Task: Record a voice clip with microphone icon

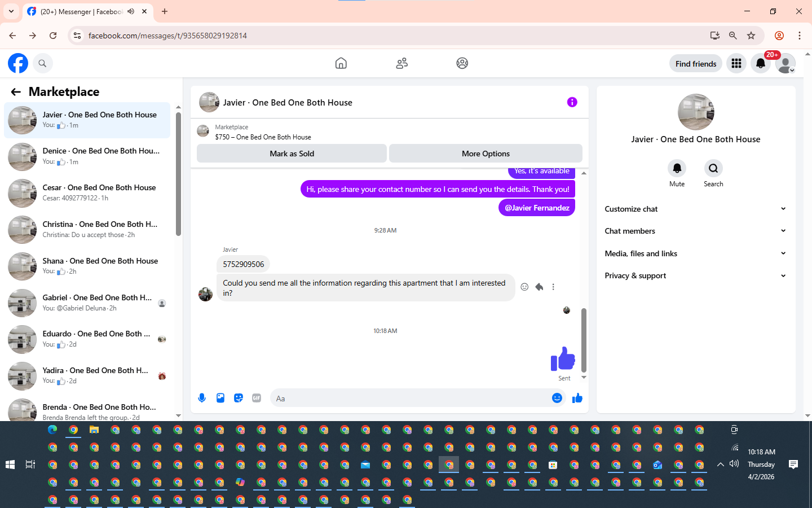Action: coord(202,398)
